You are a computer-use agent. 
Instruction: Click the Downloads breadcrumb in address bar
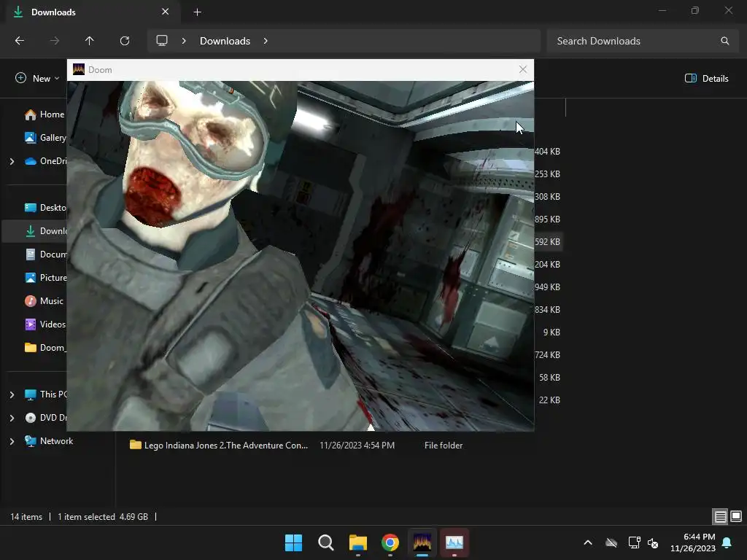click(225, 41)
